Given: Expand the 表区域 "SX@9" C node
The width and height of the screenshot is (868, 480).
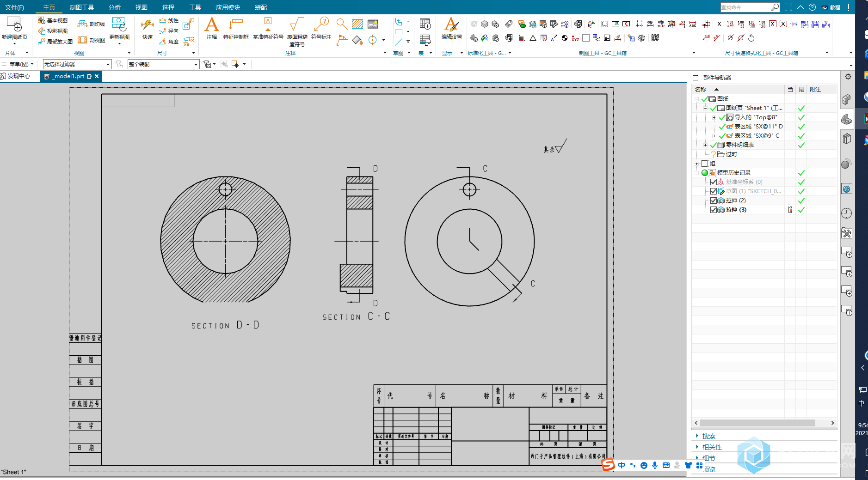Looking at the screenshot, I should tap(714, 136).
